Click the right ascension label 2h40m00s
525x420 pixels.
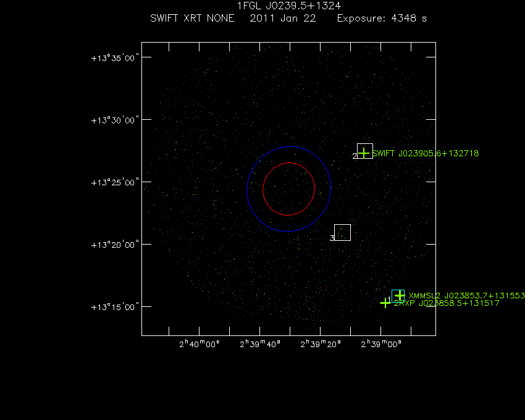[199, 344]
